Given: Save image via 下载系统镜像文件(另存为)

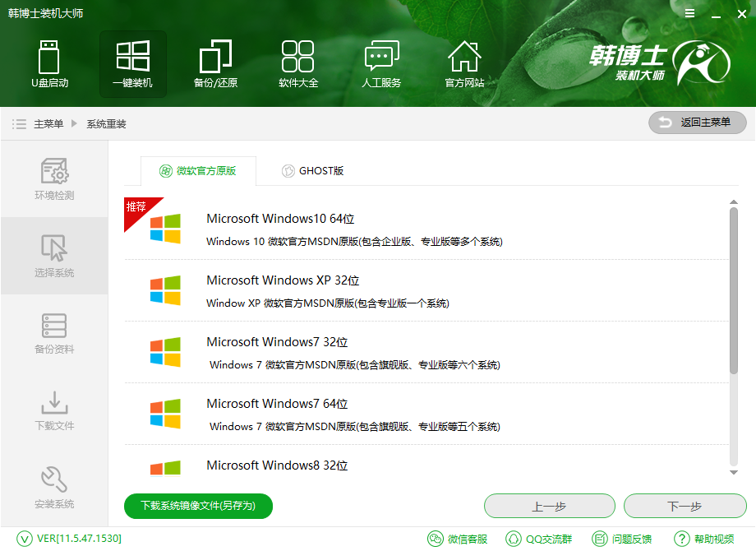Looking at the screenshot, I should coord(198,506).
